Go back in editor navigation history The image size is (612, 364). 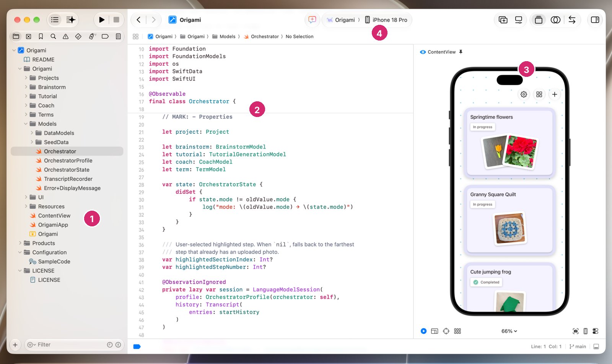(x=138, y=19)
